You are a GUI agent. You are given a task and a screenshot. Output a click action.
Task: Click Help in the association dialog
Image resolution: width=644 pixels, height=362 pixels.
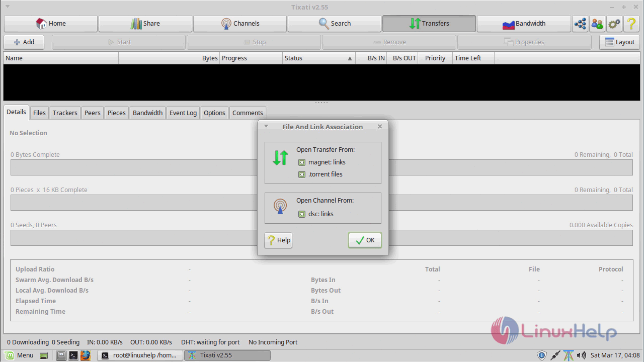tap(278, 240)
